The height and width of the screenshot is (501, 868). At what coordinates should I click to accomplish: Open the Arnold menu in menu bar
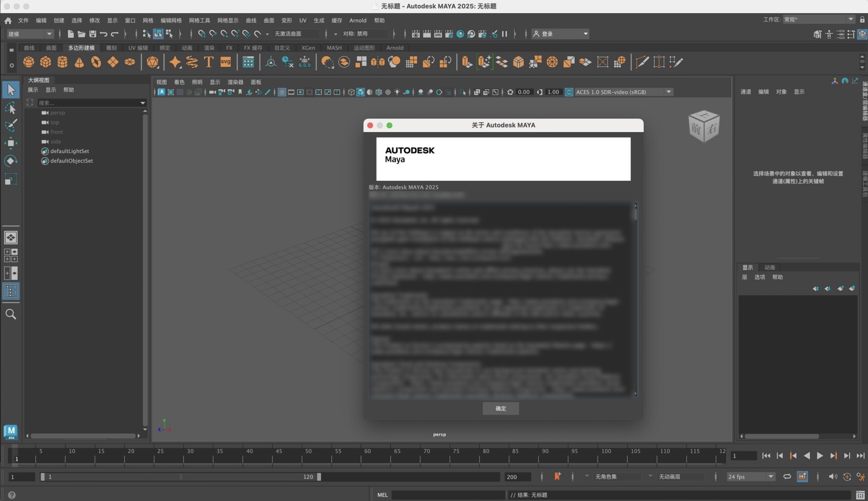click(x=357, y=21)
